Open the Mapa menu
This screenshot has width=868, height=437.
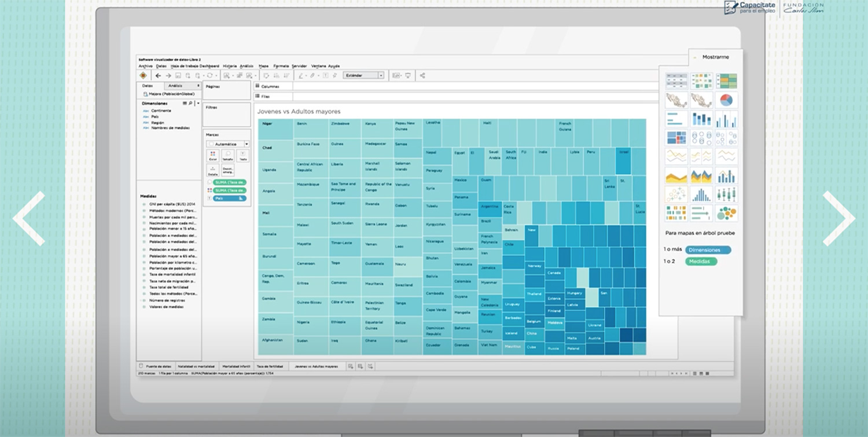click(x=263, y=66)
